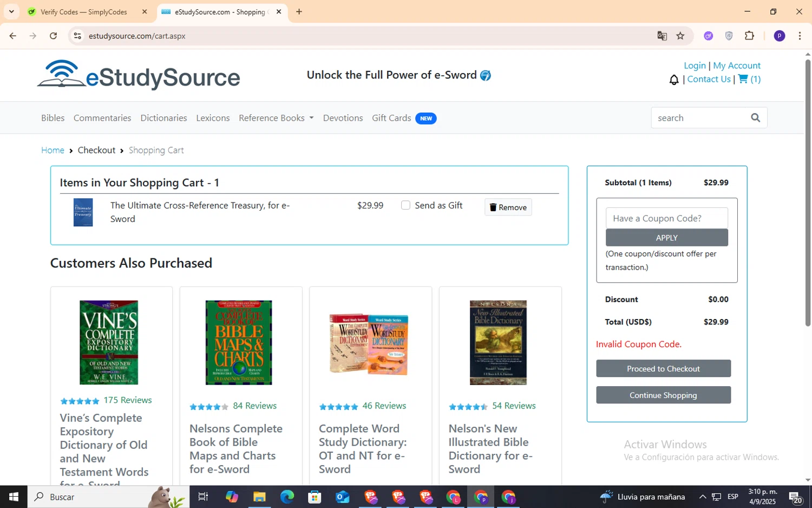This screenshot has width=812, height=508.
Task: Open the browser extensions puzzle icon
Action: (x=750, y=36)
